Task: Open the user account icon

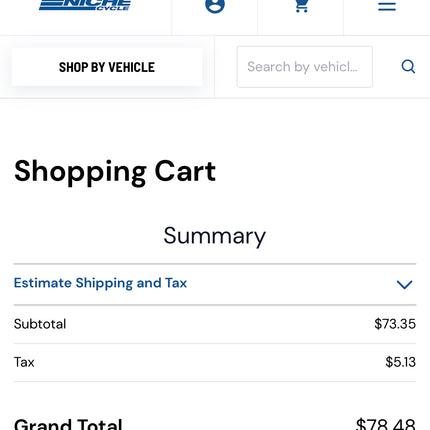Action: click(x=215, y=6)
